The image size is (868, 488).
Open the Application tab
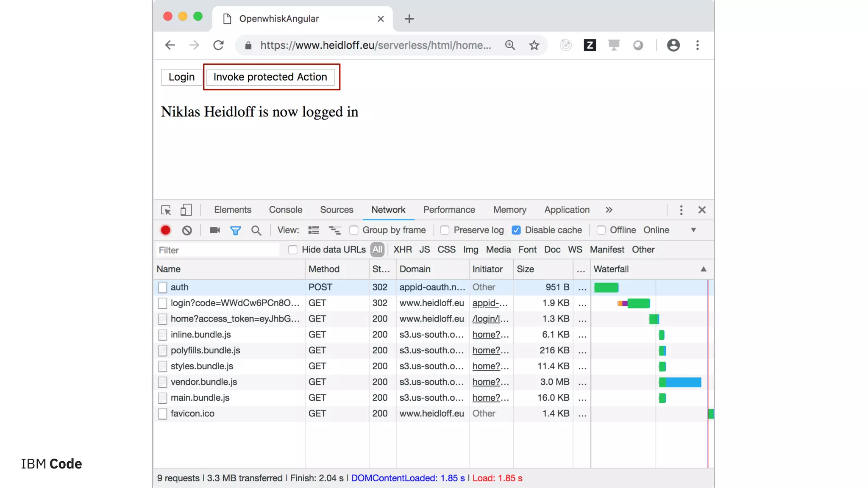point(567,210)
